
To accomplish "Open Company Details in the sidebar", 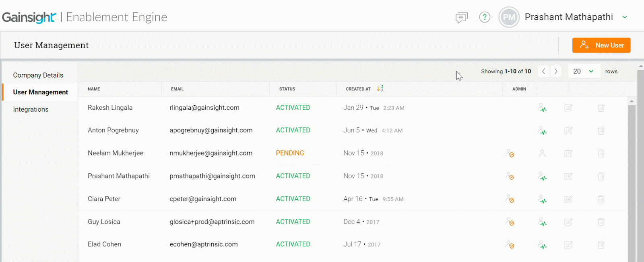I will (x=38, y=75).
